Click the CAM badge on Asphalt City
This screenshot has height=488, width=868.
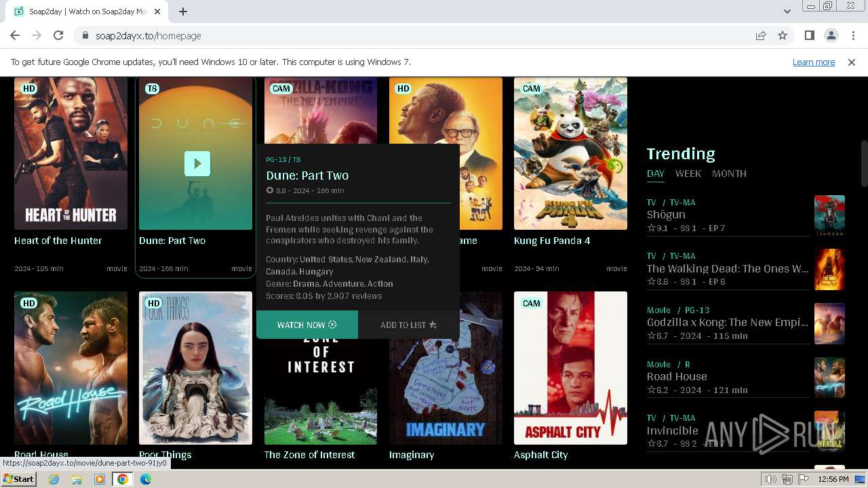click(532, 303)
